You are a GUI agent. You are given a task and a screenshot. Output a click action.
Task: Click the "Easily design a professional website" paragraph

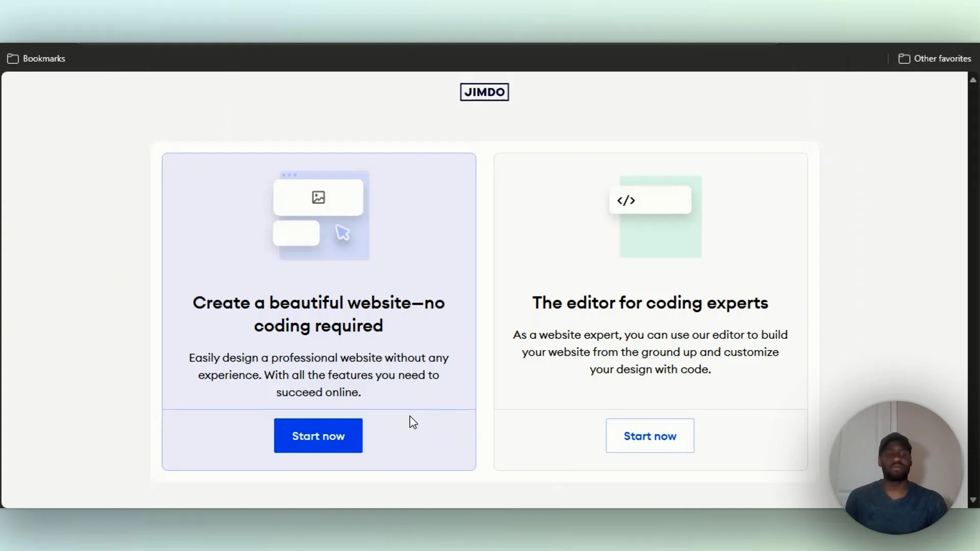318,375
